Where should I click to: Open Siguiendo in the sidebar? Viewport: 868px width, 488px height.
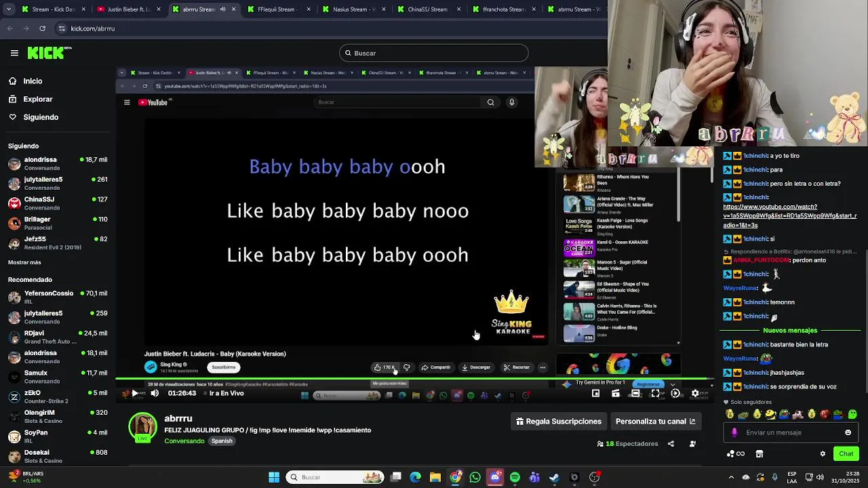click(33, 117)
